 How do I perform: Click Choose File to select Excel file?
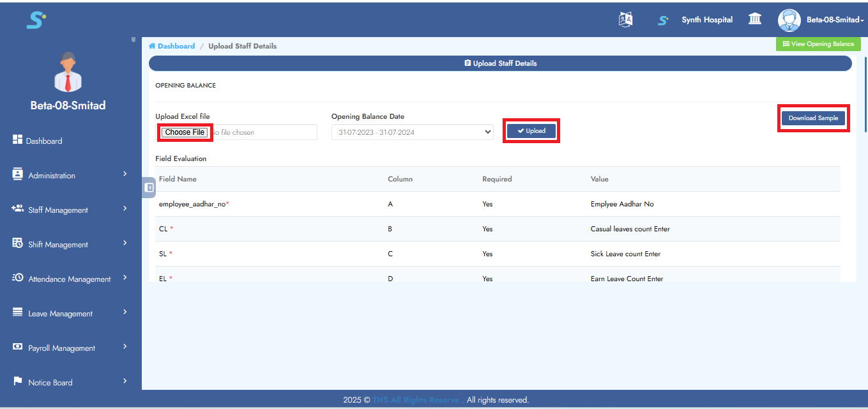point(185,132)
